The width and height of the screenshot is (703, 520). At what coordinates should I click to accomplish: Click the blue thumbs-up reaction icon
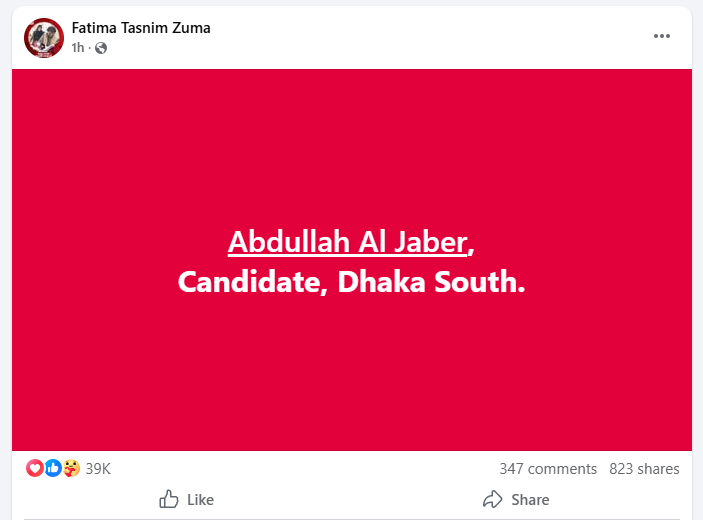click(x=53, y=468)
